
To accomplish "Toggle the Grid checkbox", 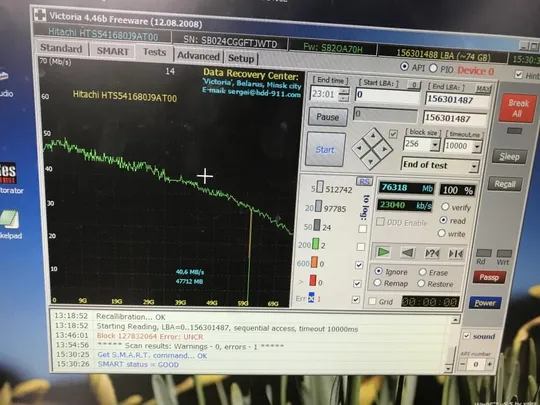I will coord(372,301).
